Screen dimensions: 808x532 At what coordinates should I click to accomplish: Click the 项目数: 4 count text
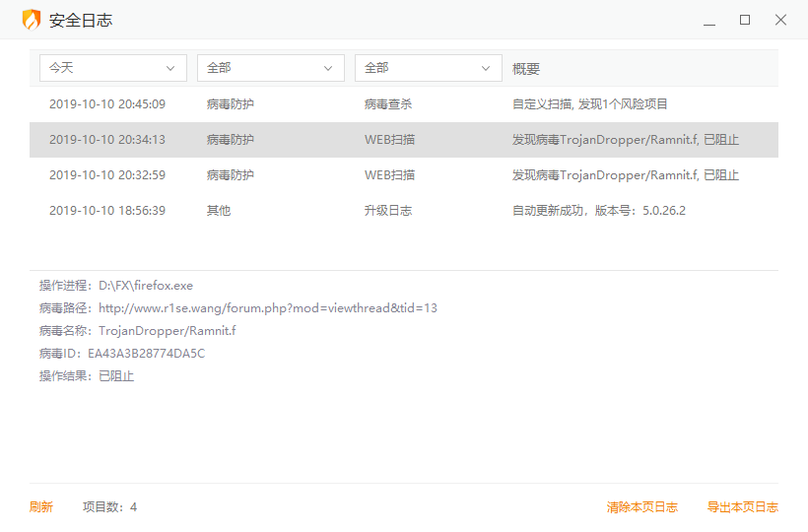click(109, 506)
